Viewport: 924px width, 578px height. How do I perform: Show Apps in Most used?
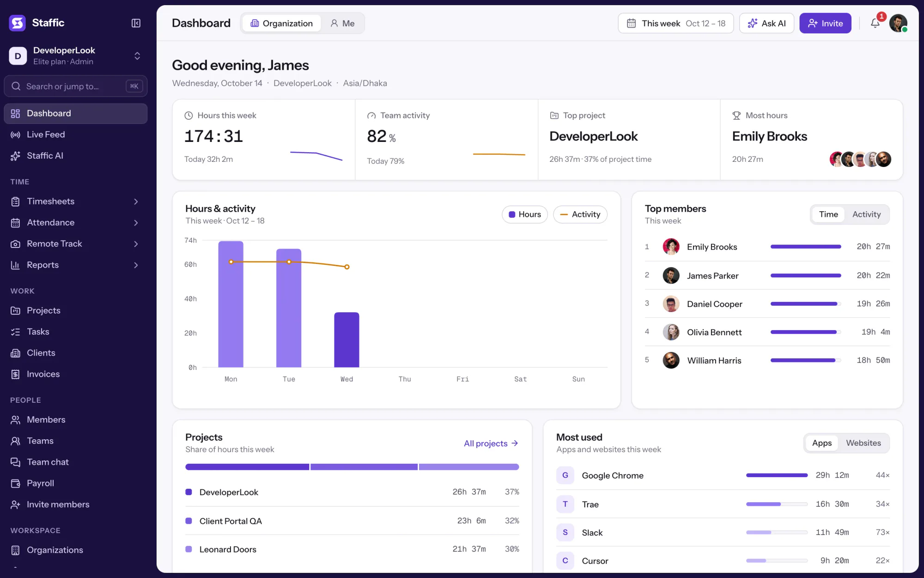pos(821,443)
